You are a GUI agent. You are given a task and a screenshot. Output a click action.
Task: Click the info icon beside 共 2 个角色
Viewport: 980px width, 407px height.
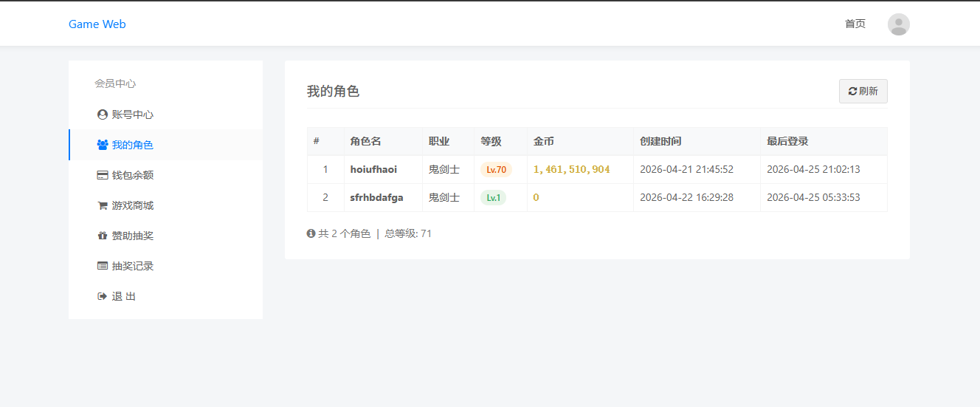(x=311, y=233)
